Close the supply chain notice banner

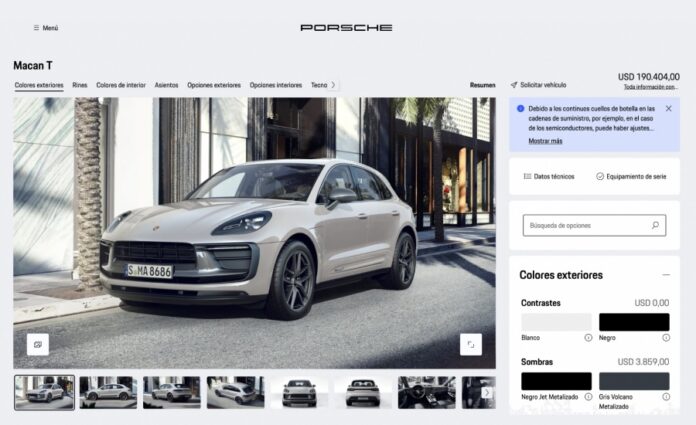point(668,108)
